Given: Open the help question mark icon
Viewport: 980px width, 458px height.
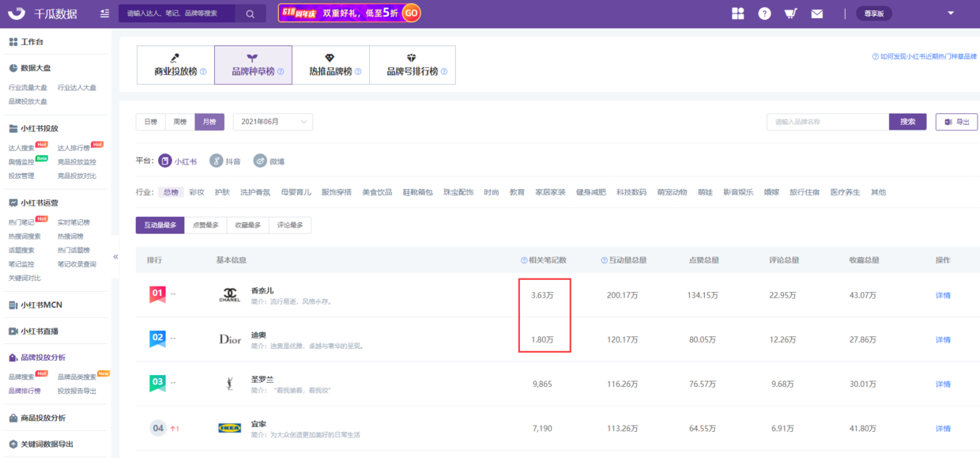Looking at the screenshot, I should click(x=764, y=13).
